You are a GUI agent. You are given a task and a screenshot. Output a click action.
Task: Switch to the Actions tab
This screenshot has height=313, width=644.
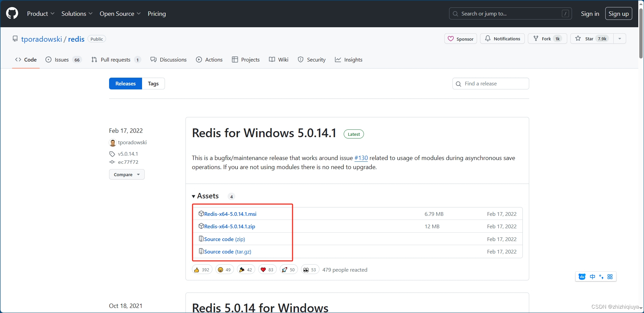(209, 60)
